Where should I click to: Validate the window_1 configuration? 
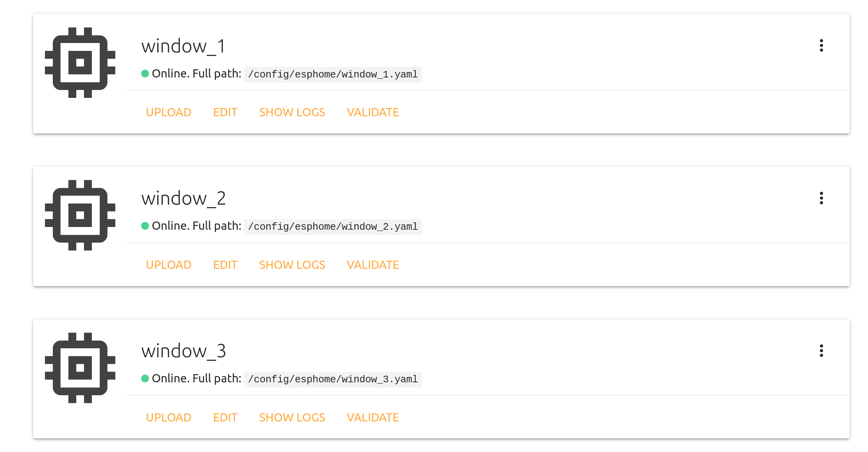(x=373, y=112)
